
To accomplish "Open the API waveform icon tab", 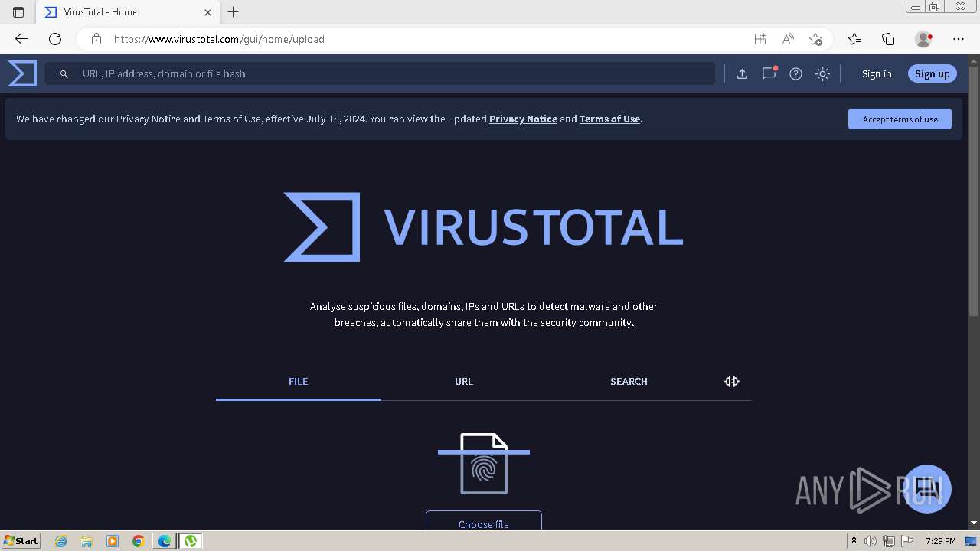I will click(731, 381).
